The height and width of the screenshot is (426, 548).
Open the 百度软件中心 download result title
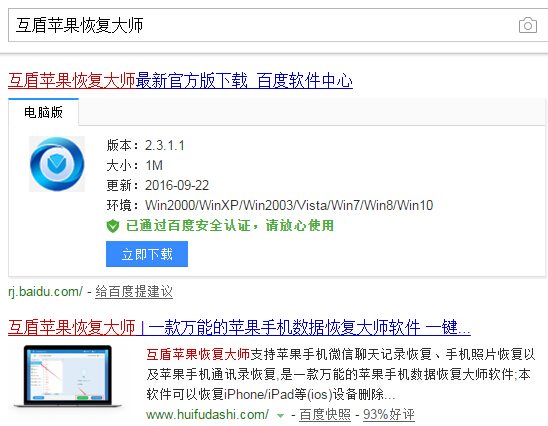pos(180,80)
